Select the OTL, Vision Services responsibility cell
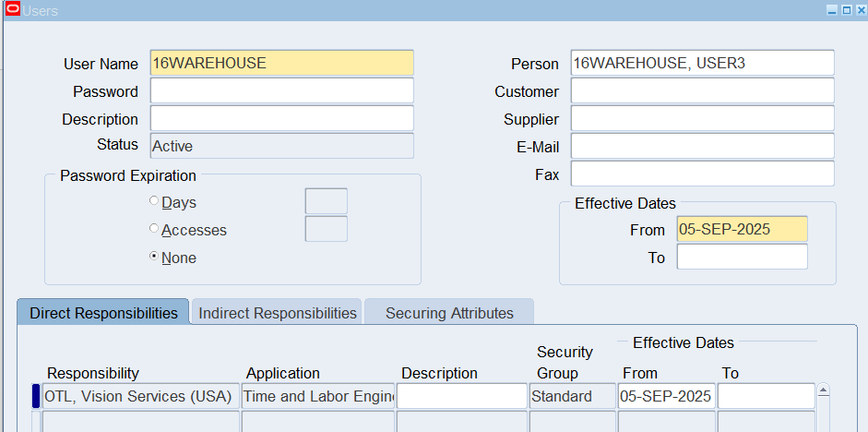Screen dimensions: 868x432 point(140,396)
